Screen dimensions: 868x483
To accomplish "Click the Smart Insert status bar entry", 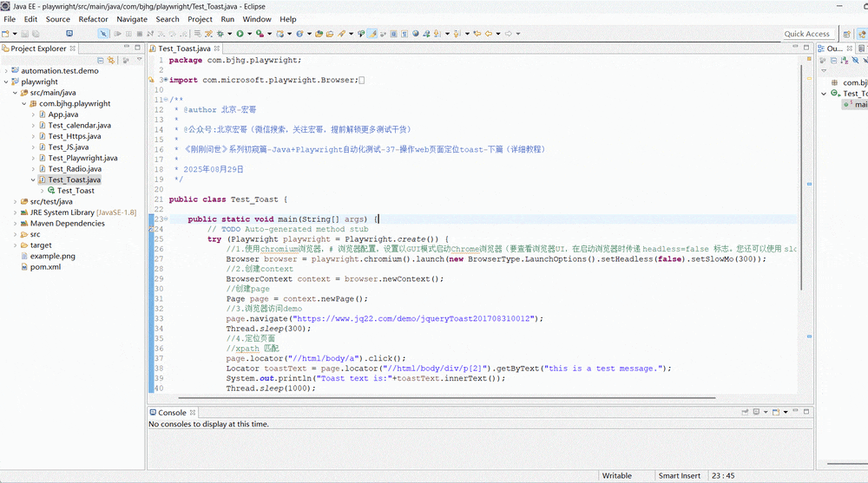I will [680, 476].
